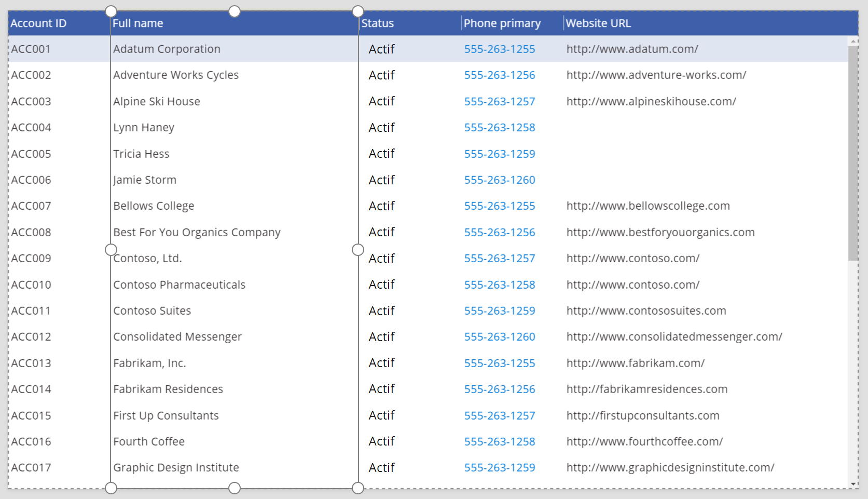Click the Actif status in row ACC011
Image resolution: width=868 pixels, height=499 pixels.
pos(382,311)
